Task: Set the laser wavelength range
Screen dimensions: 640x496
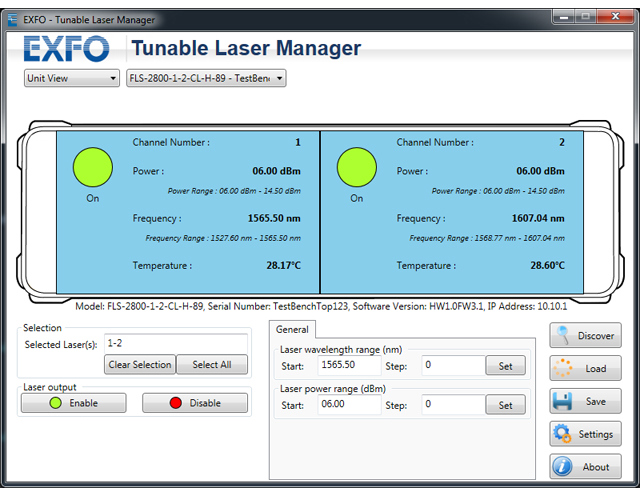Action: (505, 366)
